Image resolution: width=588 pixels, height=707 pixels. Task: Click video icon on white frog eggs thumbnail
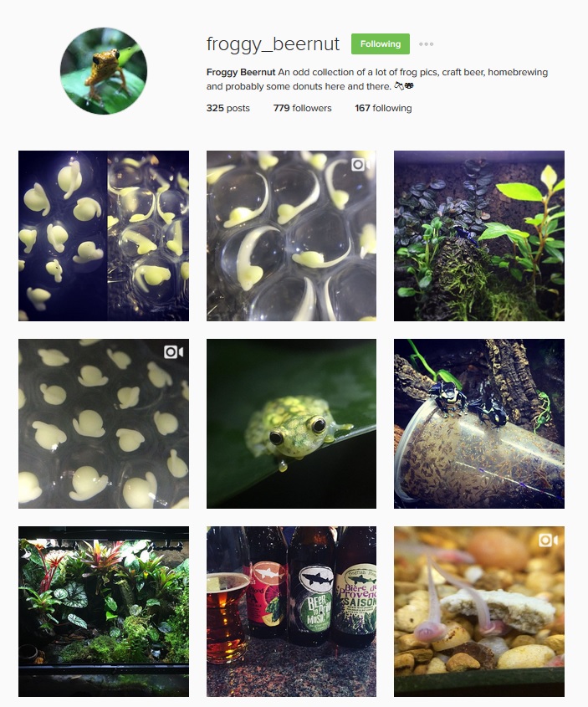pos(173,351)
